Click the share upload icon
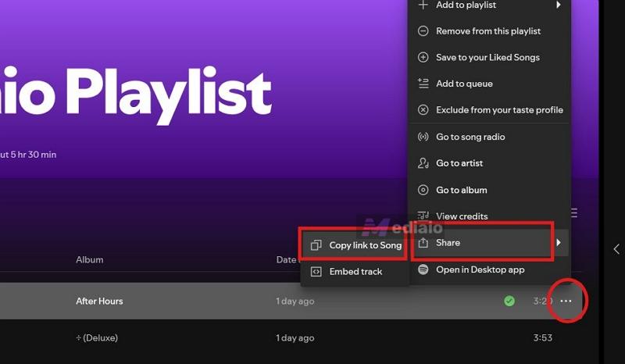The image size is (625, 364). (423, 242)
